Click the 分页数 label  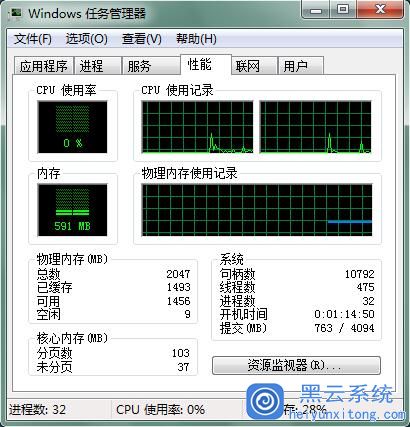[54, 353]
